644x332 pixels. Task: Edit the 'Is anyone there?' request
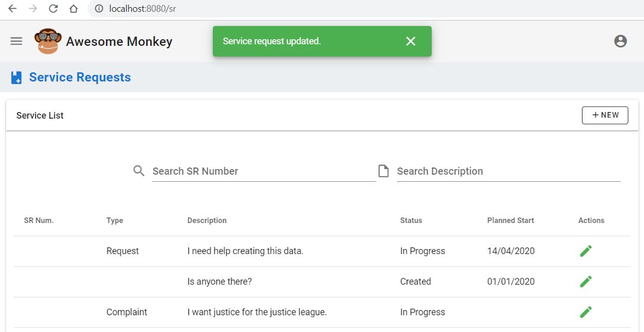coord(586,281)
